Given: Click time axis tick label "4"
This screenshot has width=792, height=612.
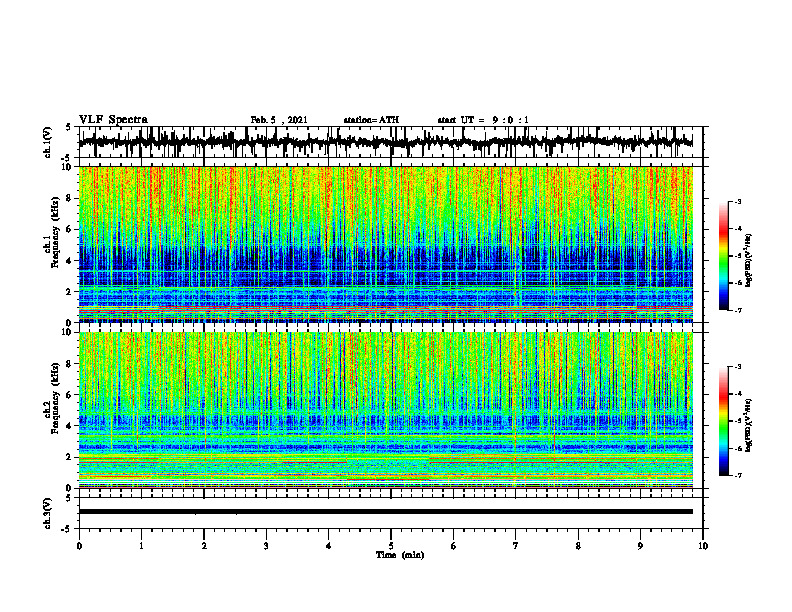Looking at the screenshot, I should coord(329,546).
